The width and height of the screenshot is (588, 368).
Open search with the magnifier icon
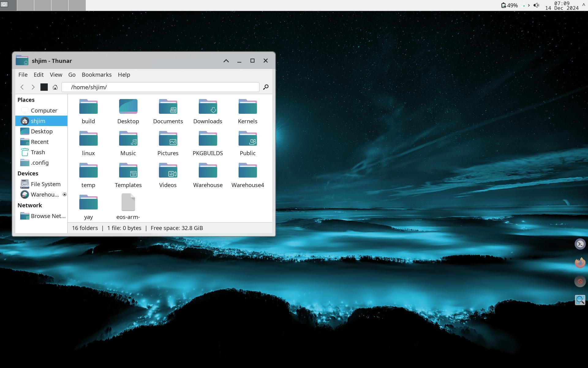[x=266, y=87]
